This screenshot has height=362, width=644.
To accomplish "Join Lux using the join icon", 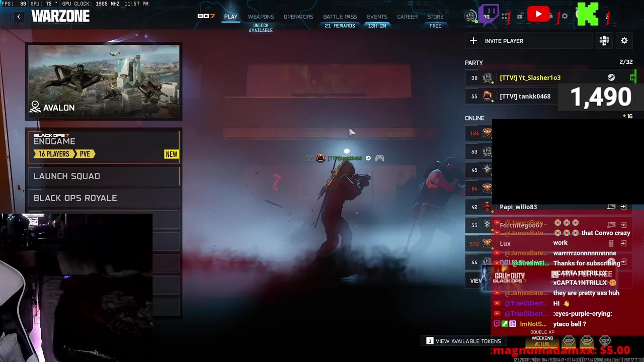I will point(623,243).
